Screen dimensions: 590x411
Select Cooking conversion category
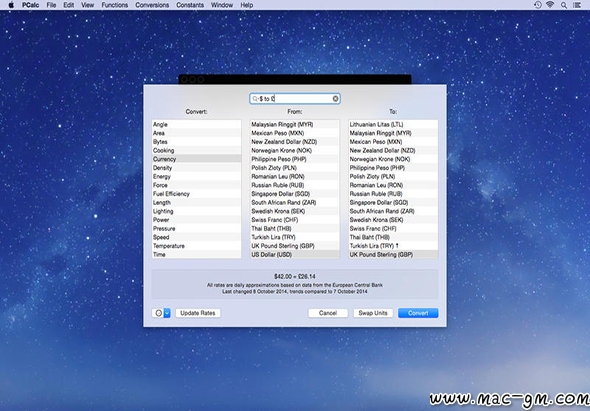point(196,150)
